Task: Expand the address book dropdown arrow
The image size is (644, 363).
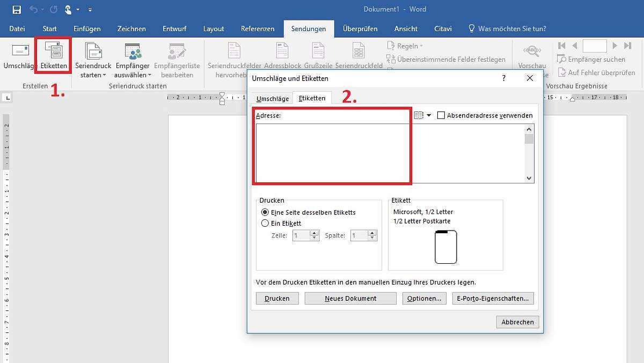Action: (429, 115)
